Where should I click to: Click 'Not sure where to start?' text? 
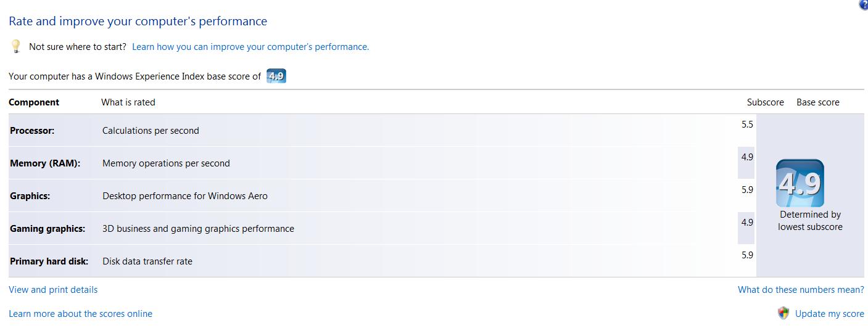[78, 47]
